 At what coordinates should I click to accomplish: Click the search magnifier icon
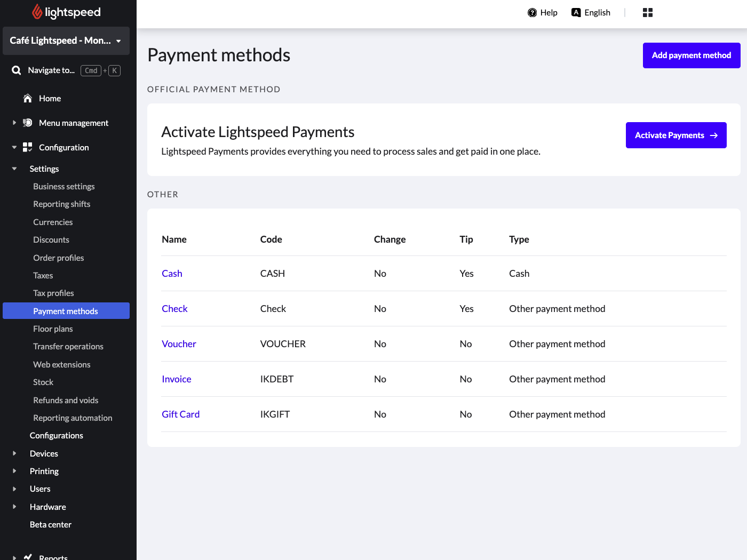click(x=17, y=70)
